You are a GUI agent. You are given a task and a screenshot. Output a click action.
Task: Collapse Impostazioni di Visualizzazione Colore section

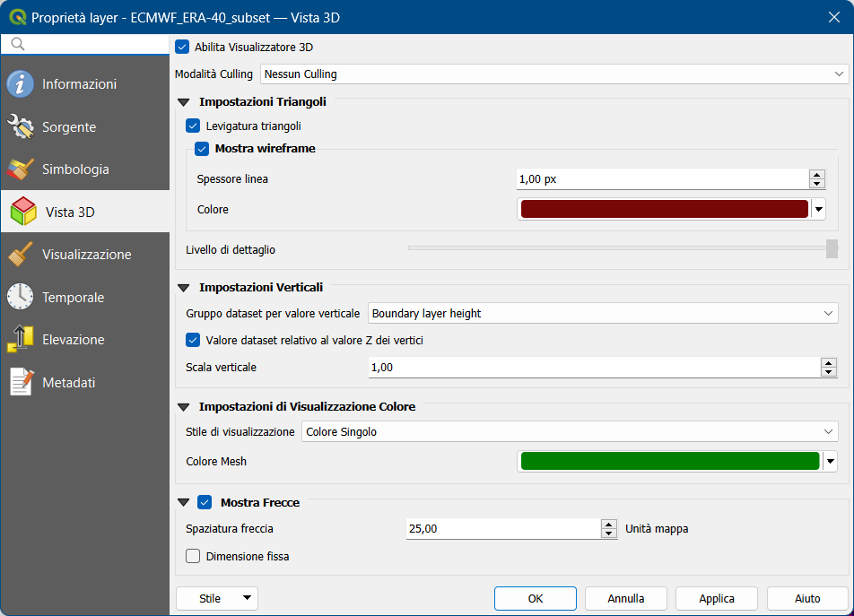pos(184,407)
